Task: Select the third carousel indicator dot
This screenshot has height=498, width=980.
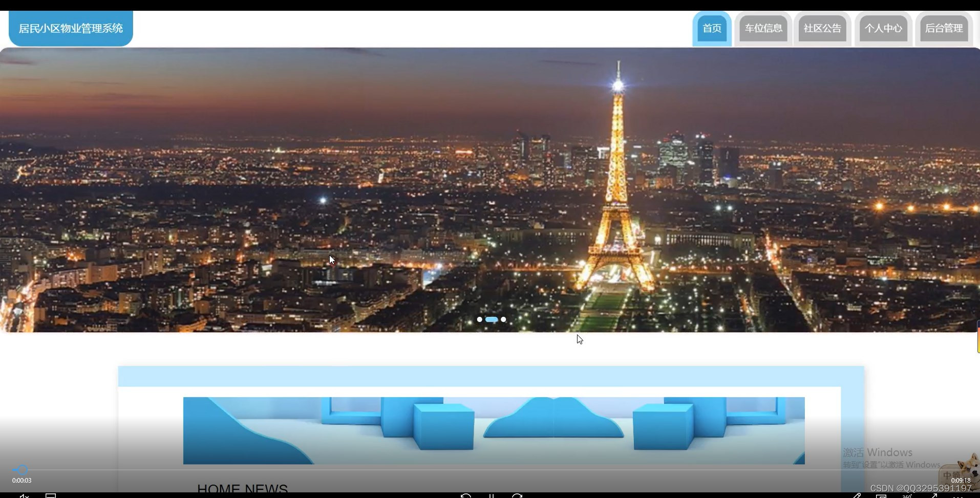Action: pyautogui.click(x=503, y=319)
